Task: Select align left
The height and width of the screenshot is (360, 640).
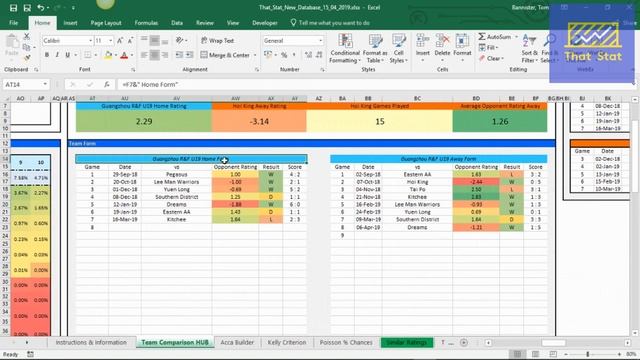Action: pyautogui.click(x=144, y=55)
